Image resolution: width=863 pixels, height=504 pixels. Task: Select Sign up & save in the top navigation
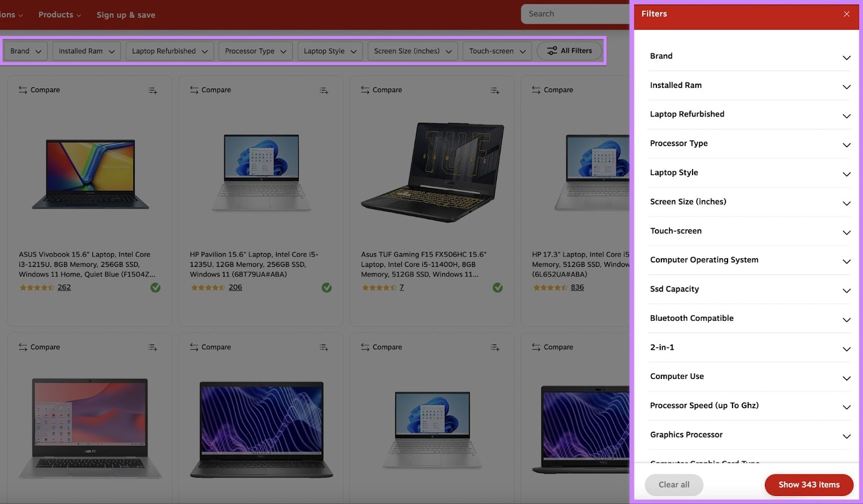(126, 15)
